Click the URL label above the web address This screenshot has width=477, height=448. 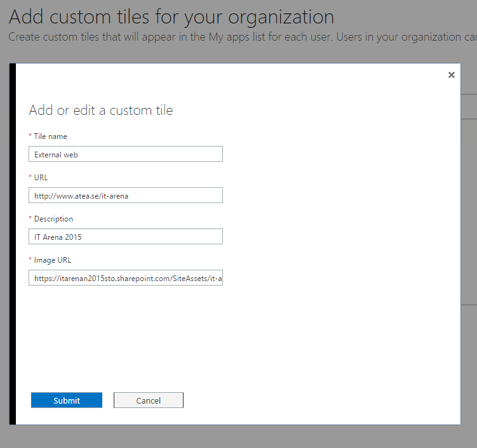[x=41, y=178]
